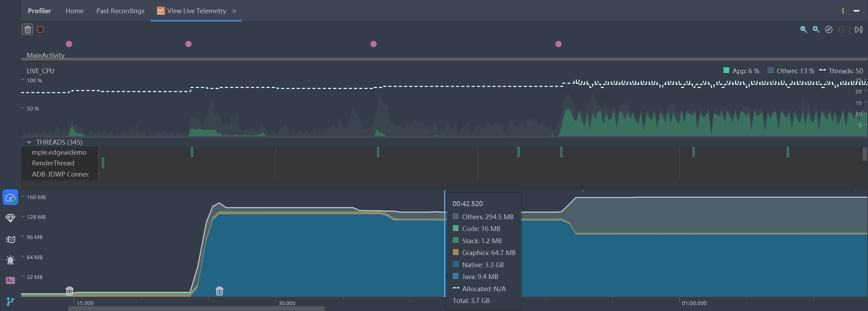Image resolution: width=868 pixels, height=311 pixels.
Task: Click the first pink event dot on MainActivity
Action: (x=69, y=44)
